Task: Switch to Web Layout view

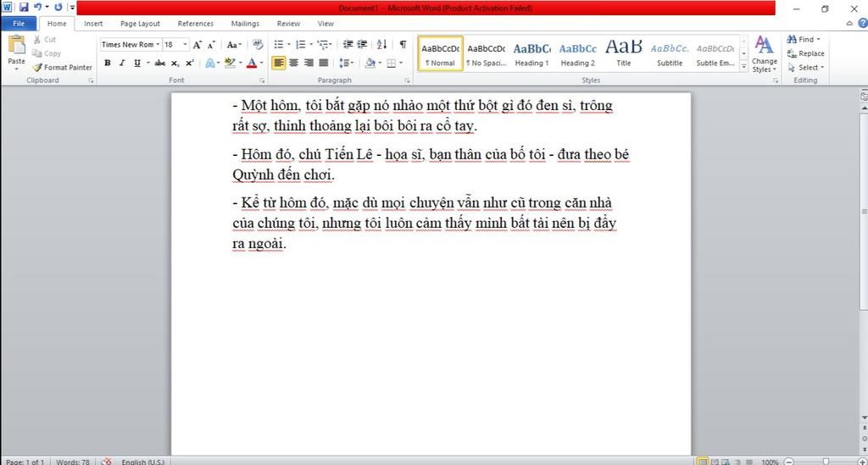Action: point(726,461)
